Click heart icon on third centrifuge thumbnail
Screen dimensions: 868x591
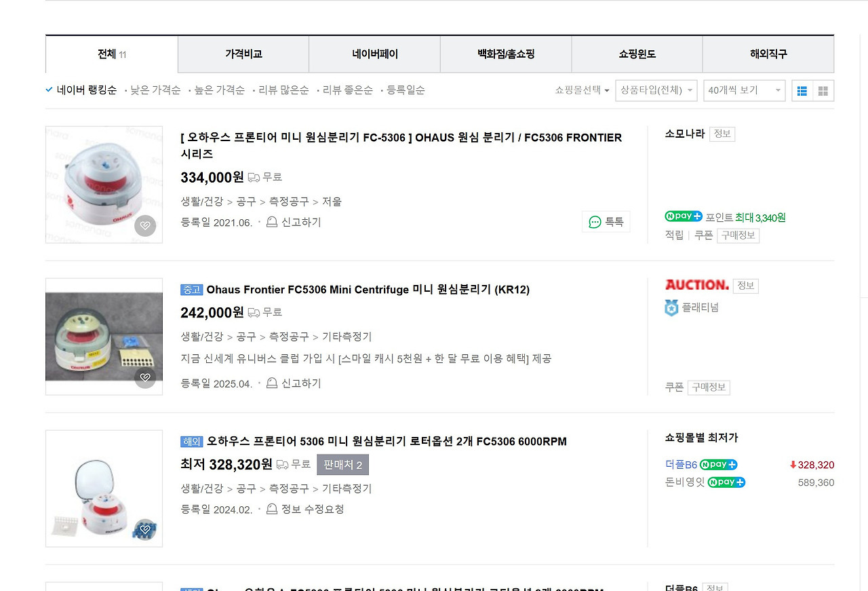tap(145, 529)
